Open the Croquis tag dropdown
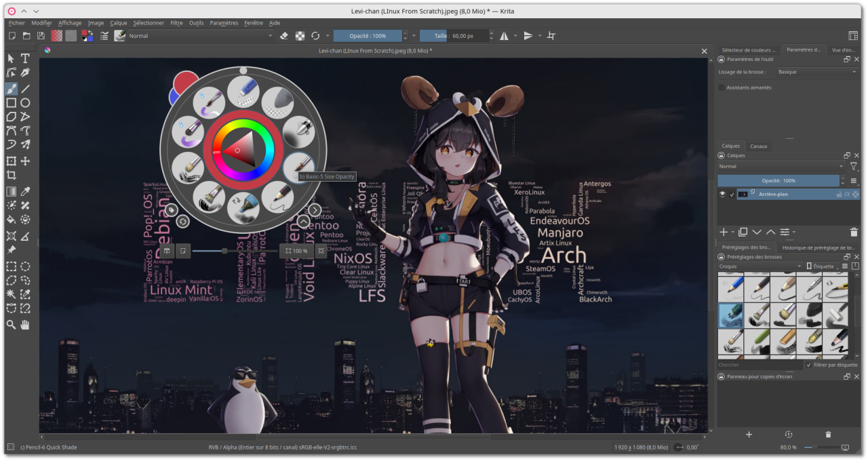This screenshot has width=868, height=461. click(x=760, y=266)
